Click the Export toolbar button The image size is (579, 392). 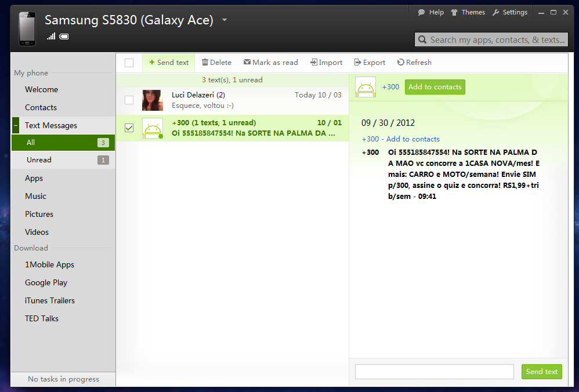(x=370, y=63)
